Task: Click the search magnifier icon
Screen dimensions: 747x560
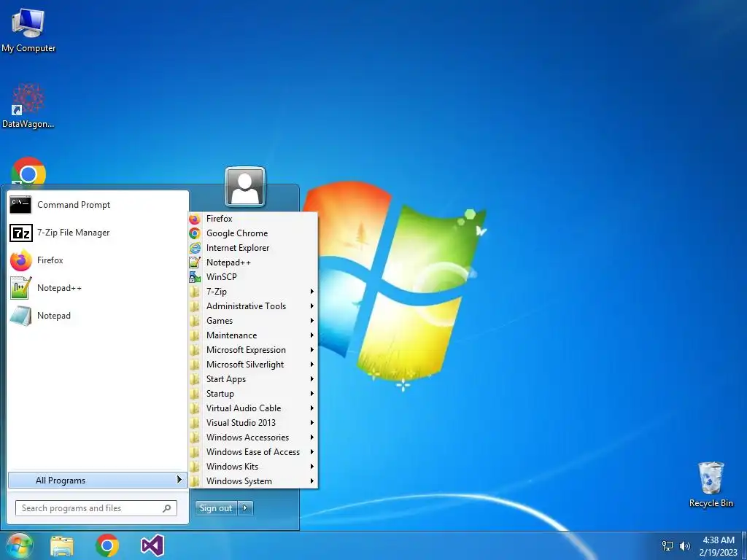Action: (x=167, y=508)
